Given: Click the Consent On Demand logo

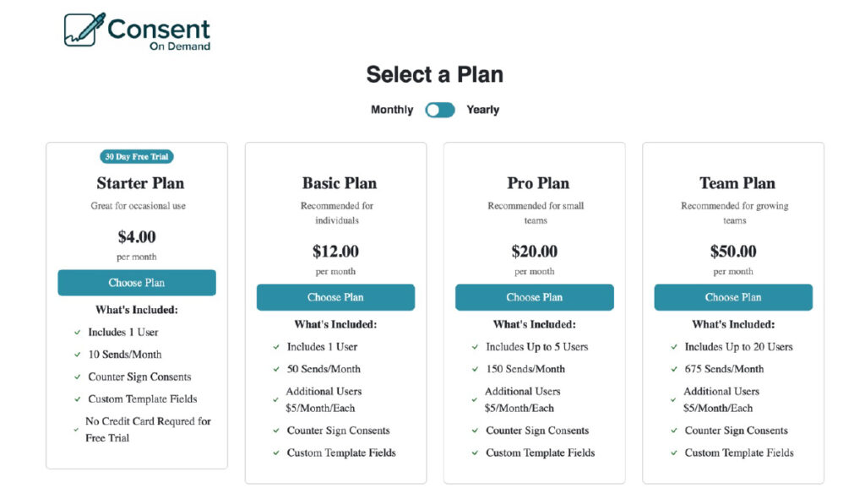Looking at the screenshot, I should click(137, 30).
